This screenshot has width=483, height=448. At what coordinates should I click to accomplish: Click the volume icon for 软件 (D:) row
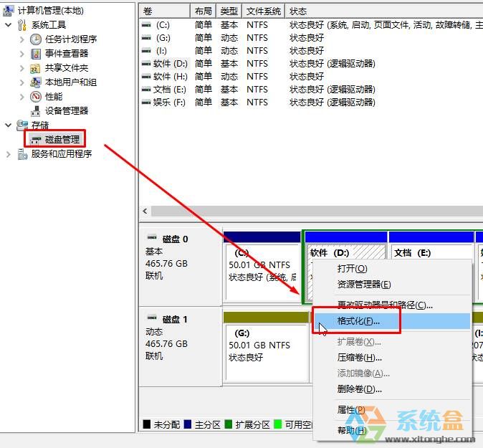[x=146, y=64]
